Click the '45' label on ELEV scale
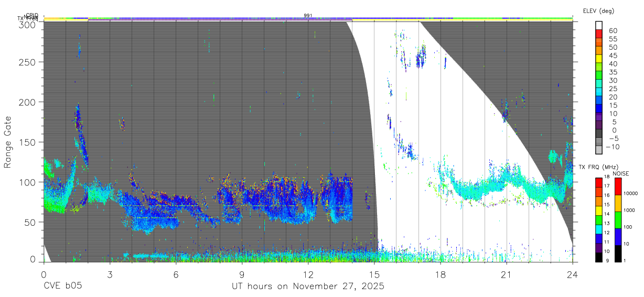Image resolution: width=644 pixels, height=297 pixels. pos(613,56)
